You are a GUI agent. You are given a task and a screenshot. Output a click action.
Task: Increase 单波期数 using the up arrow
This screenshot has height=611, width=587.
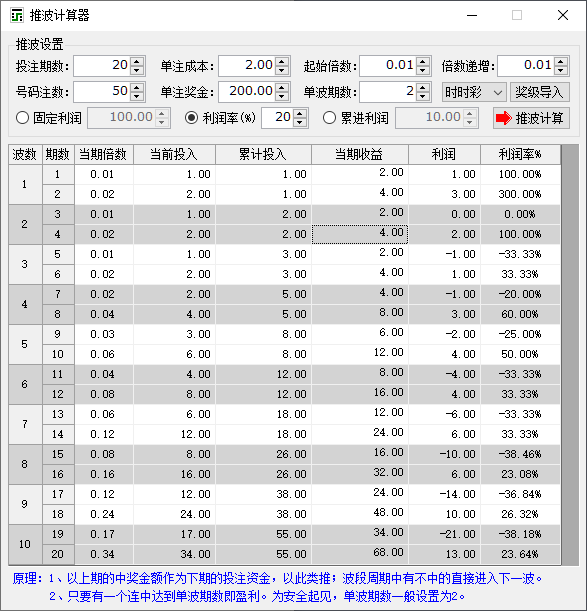(x=423, y=87)
